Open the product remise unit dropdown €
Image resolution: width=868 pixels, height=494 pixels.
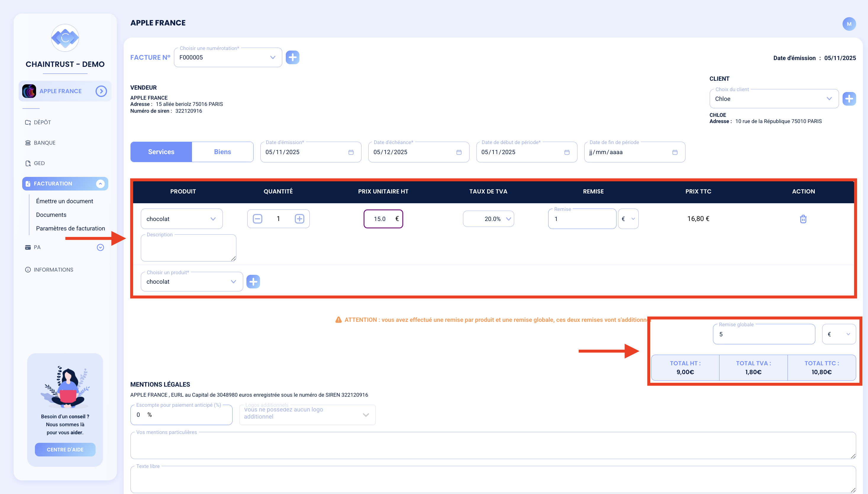click(628, 219)
